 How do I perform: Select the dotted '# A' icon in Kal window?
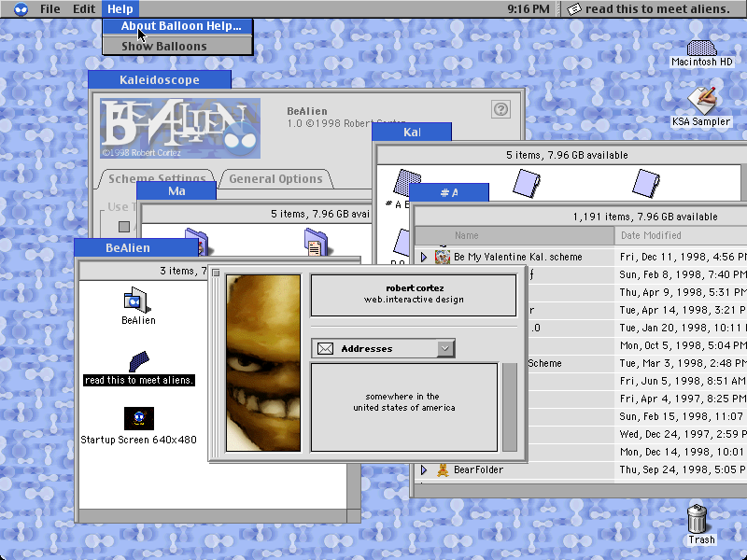tap(407, 182)
